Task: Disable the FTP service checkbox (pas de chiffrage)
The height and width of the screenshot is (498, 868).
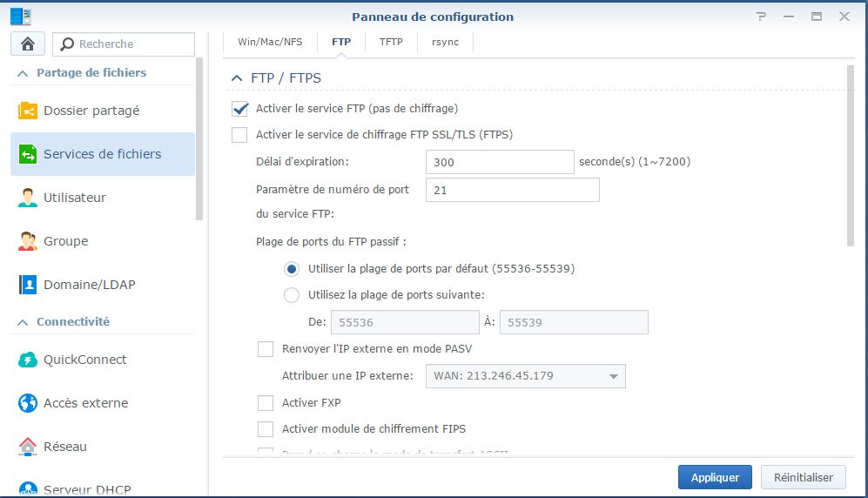Action: click(x=239, y=109)
